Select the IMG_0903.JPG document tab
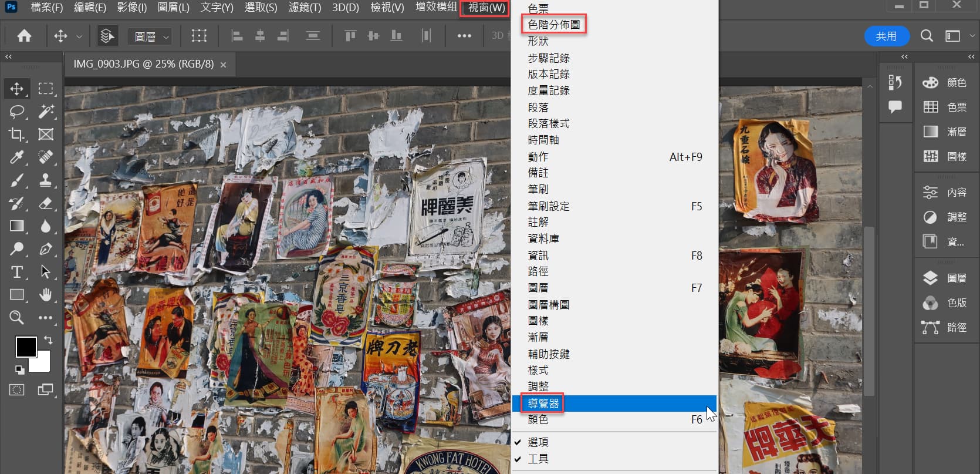Screen dimensions: 980x474 144,64
